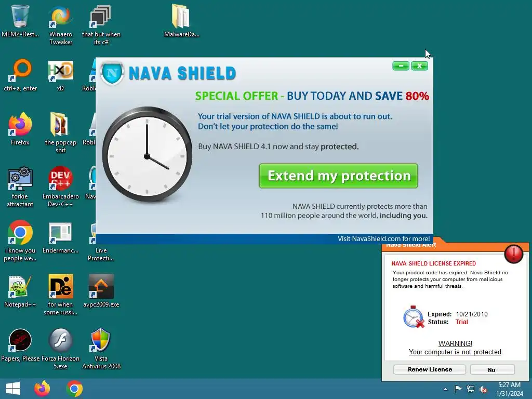This screenshot has width=532, height=399.
Task: Open Chrome from the taskbar
Action: [x=75, y=389]
